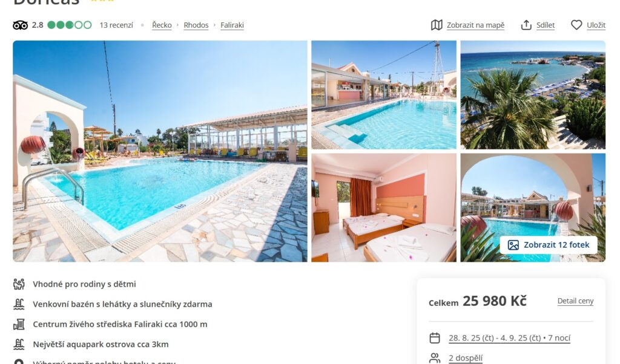Open the Detail ceny link
Screen dimensions: 620x364
coord(575,301)
